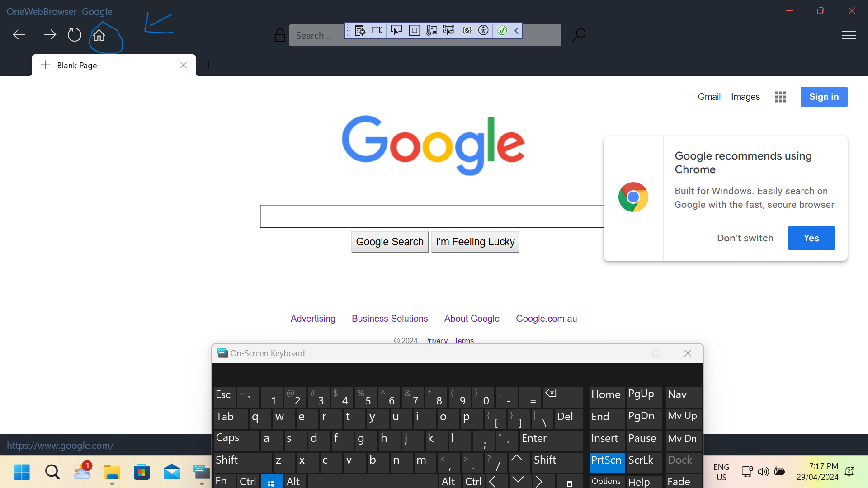Click the thermometer icon in the debug toolbar
The height and width of the screenshot is (488, 868).
tap(432, 30)
